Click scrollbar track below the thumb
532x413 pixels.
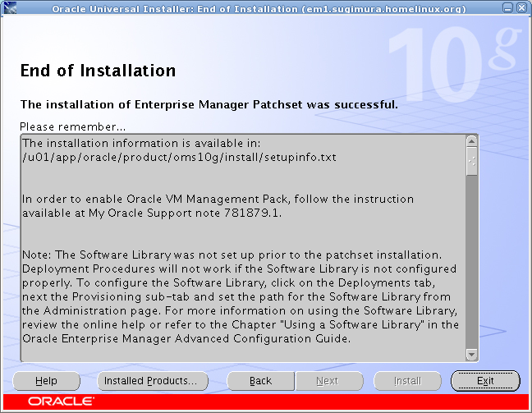pyautogui.click(x=471, y=263)
